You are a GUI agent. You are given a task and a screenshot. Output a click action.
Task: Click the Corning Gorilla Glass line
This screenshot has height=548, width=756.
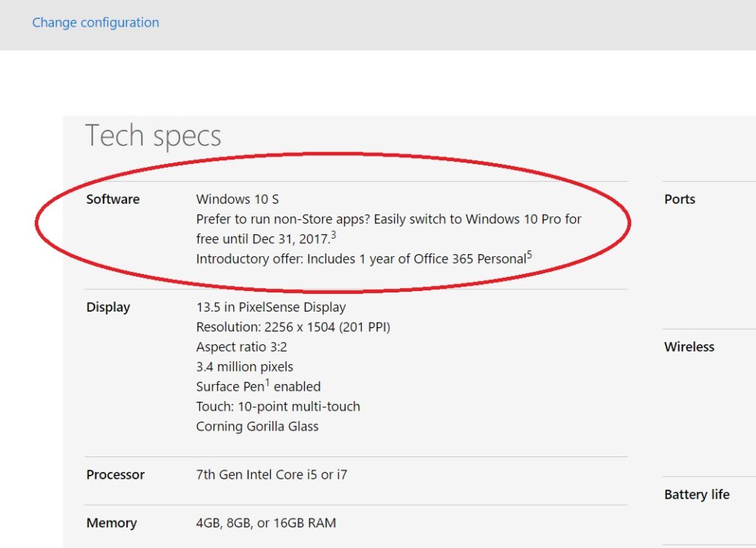coord(258,426)
